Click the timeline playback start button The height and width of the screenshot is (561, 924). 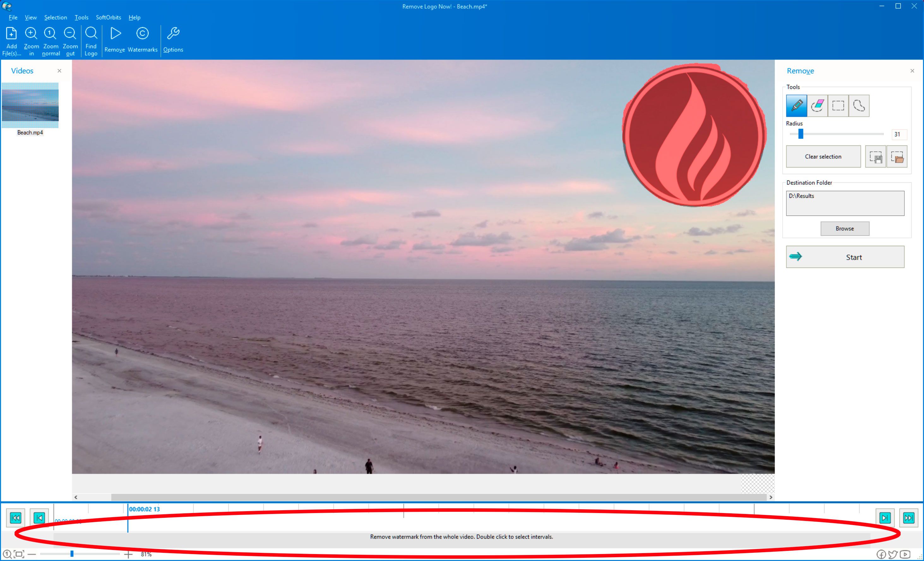tap(15, 517)
